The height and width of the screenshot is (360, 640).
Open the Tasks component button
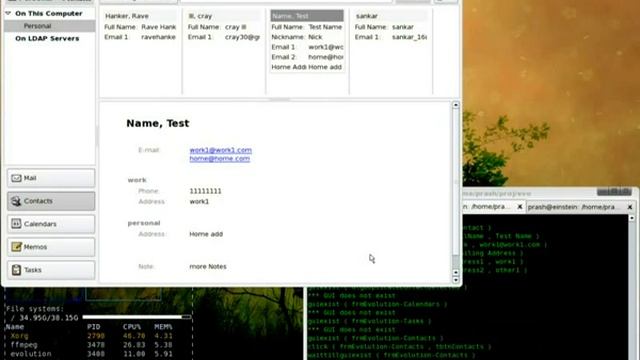click(x=51, y=270)
